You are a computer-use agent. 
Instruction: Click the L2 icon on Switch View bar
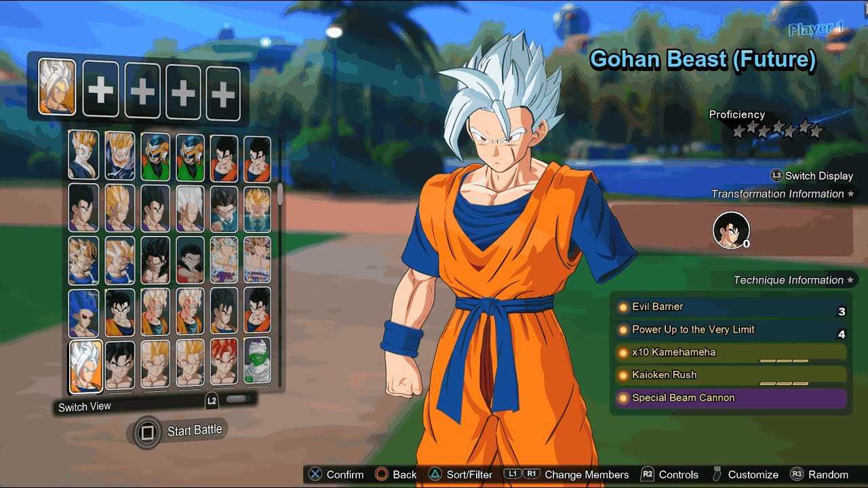(212, 401)
